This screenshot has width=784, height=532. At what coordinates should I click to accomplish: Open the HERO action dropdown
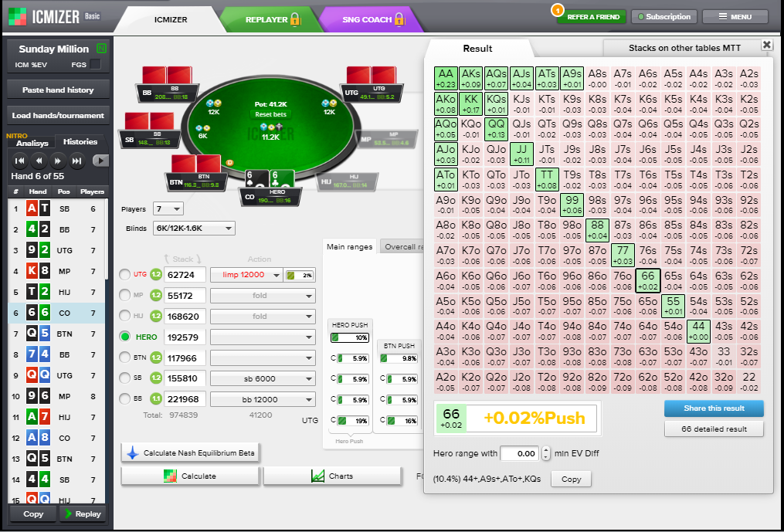click(x=263, y=337)
